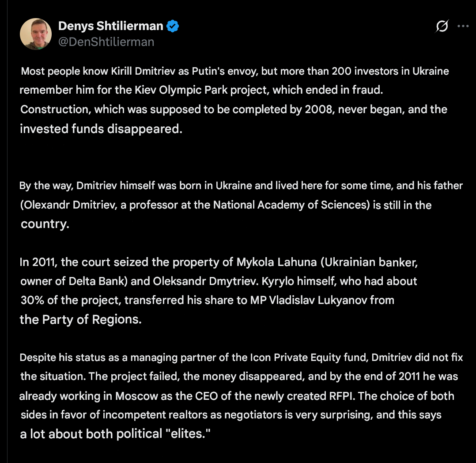Image resolution: width=476 pixels, height=463 pixels.
Task: Open the Grok explain-post icon
Action: (x=442, y=27)
